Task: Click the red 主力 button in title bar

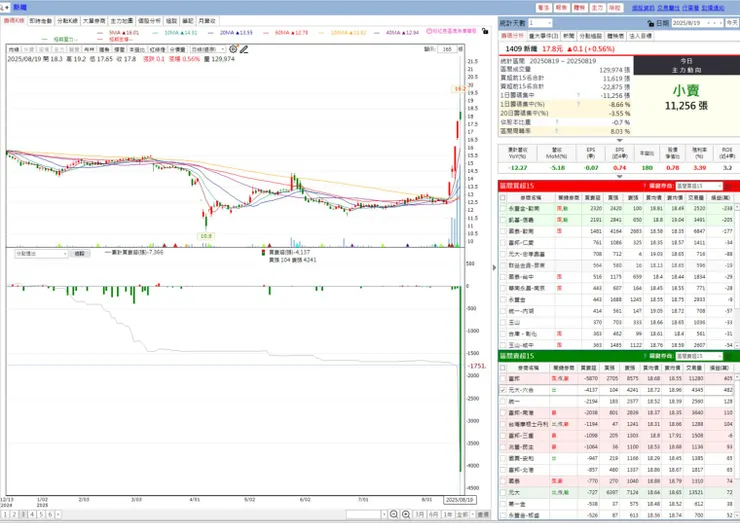Action: (597, 8)
